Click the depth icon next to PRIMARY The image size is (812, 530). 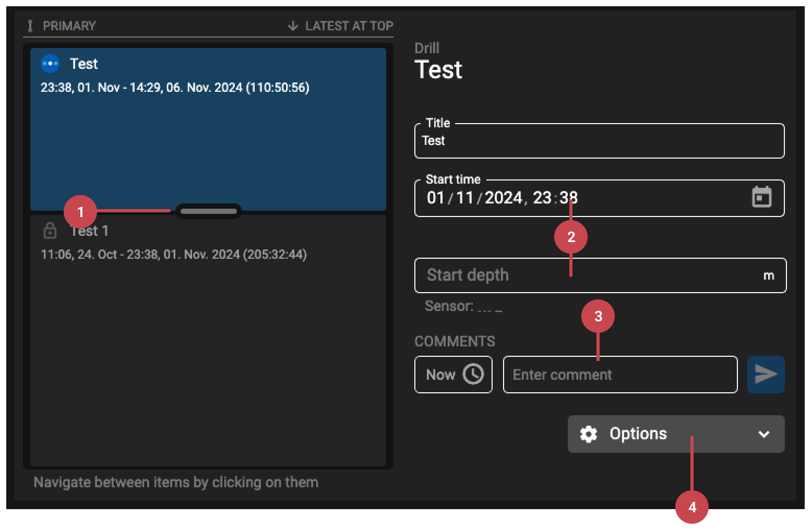(x=30, y=26)
